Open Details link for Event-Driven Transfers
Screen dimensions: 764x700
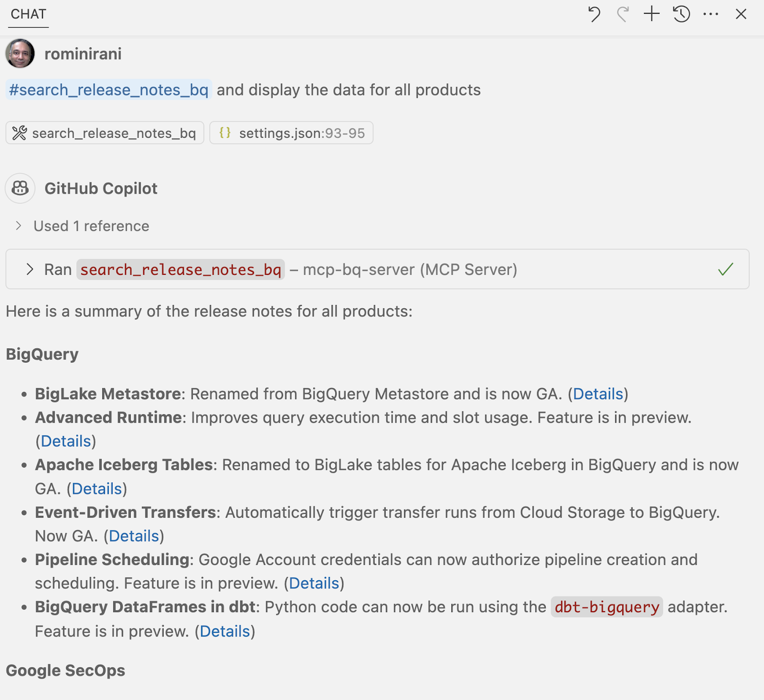tap(134, 536)
